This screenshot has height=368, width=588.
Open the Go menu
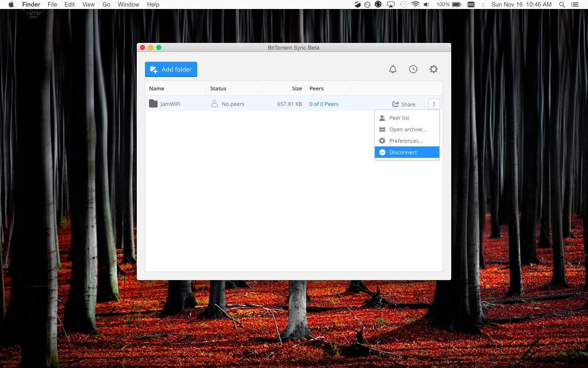click(107, 4)
